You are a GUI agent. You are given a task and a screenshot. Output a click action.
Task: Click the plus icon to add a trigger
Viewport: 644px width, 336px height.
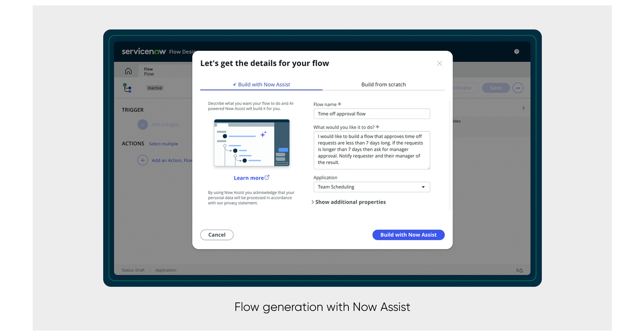tap(143, 124)
